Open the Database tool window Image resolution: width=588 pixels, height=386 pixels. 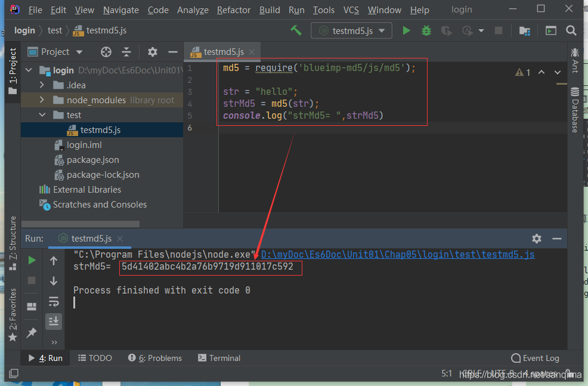[575, 110]
